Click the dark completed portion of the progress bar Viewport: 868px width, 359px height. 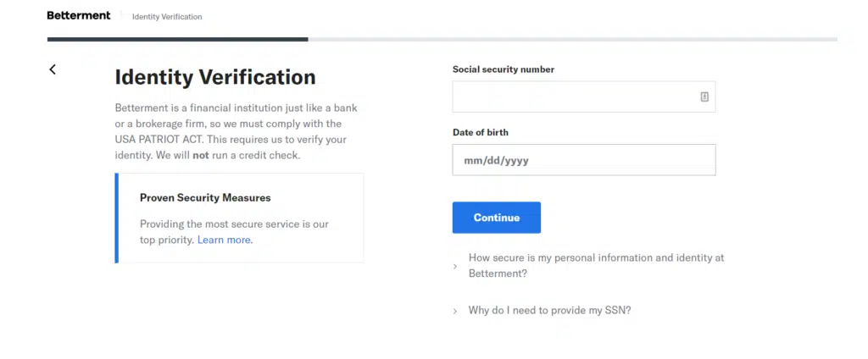pyautogui.click(x=177, y=39)
